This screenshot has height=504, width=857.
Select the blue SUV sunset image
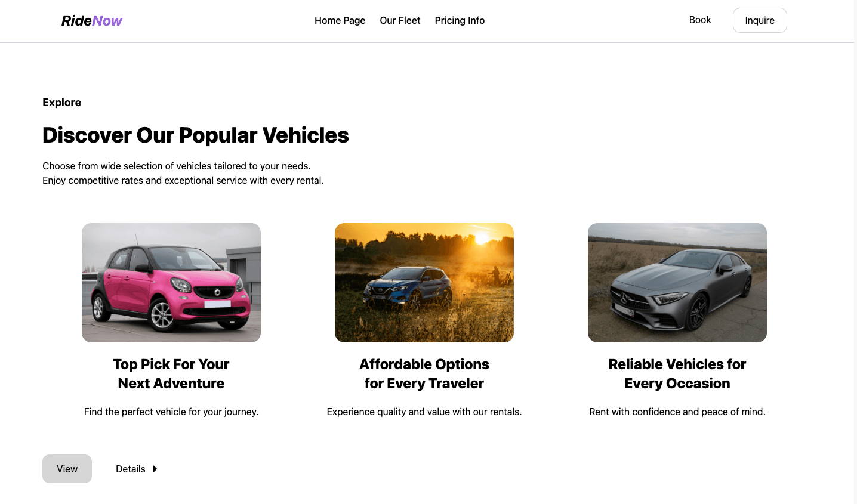(424, 283)
